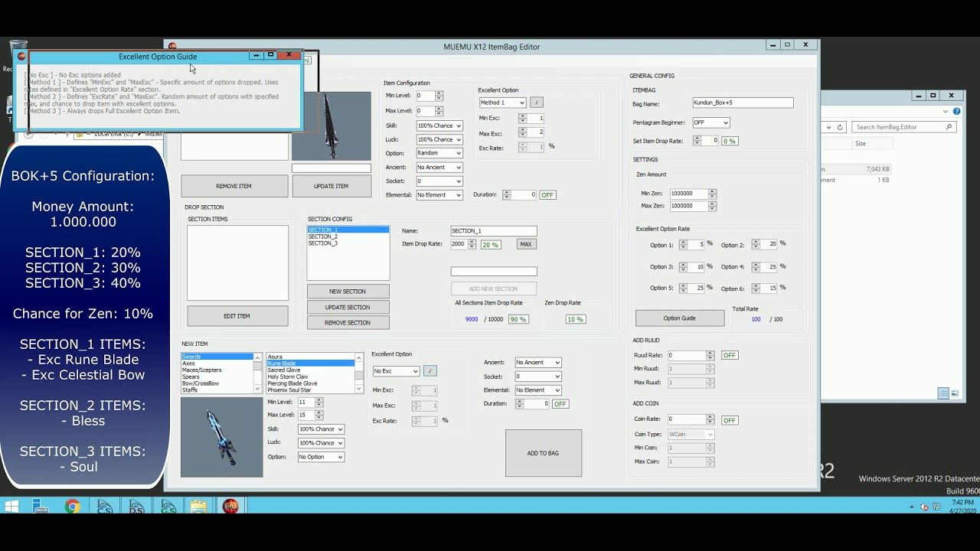Open Server Manager from the taskbar
Viewport: 980px width, 551px height.
41,506
